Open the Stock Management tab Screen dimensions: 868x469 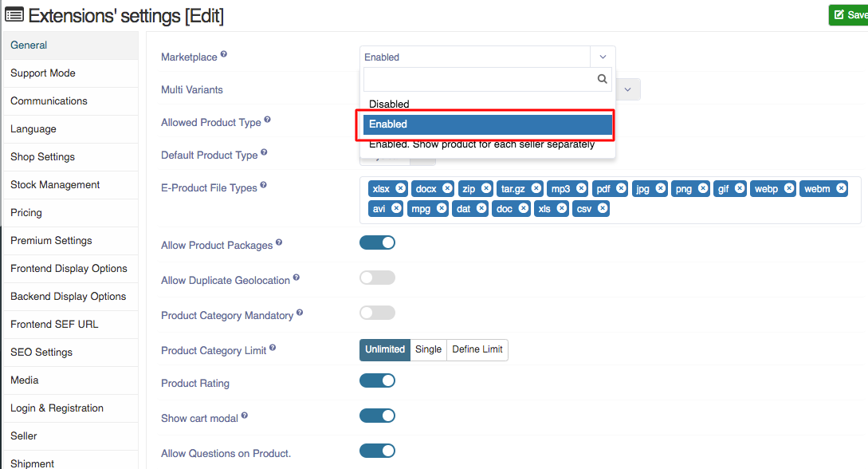71,185
